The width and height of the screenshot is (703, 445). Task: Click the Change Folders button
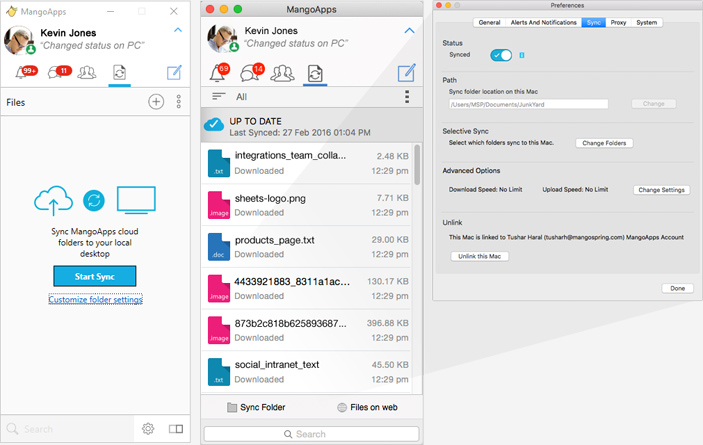tap(604, 143)
